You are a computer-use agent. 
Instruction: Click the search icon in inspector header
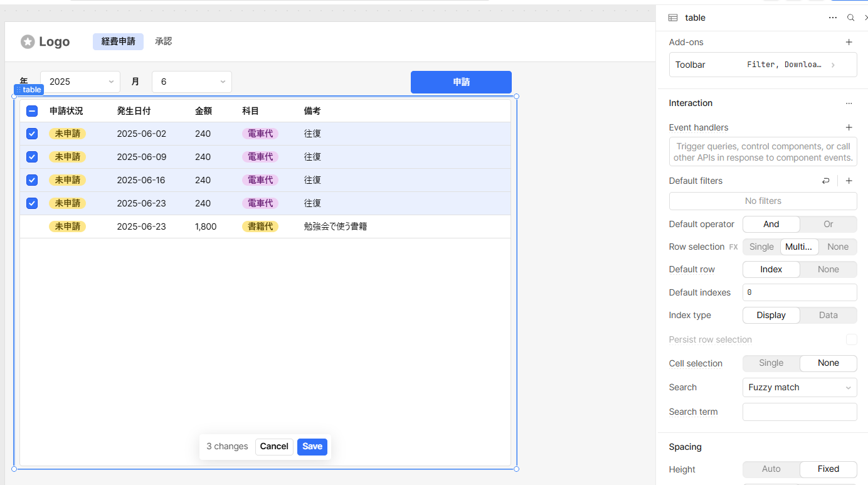(x=850, y=18)
